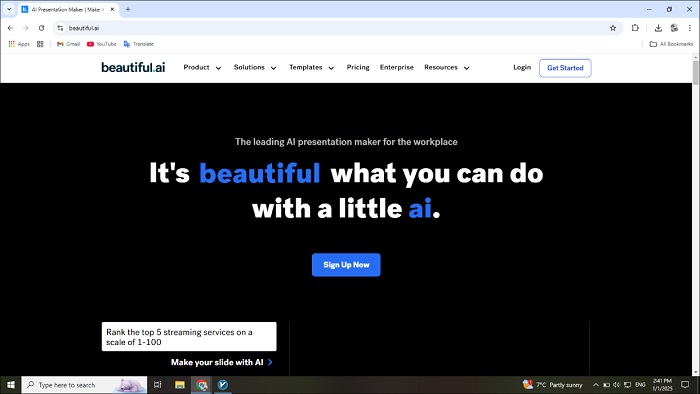Viewport: 700px width, 394px height.
Task: Click the blue checkmark app in taskbar
Action: tap(223, 385)
